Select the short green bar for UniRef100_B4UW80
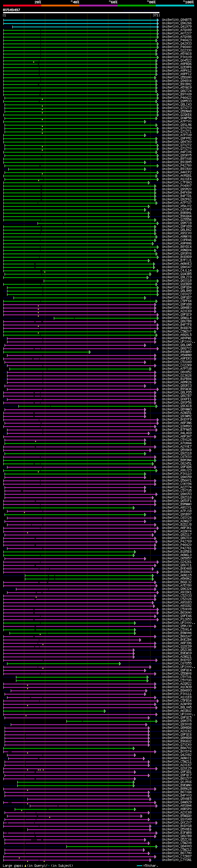Viewport: 197px width, 868px height. click(x=47, y=352)
